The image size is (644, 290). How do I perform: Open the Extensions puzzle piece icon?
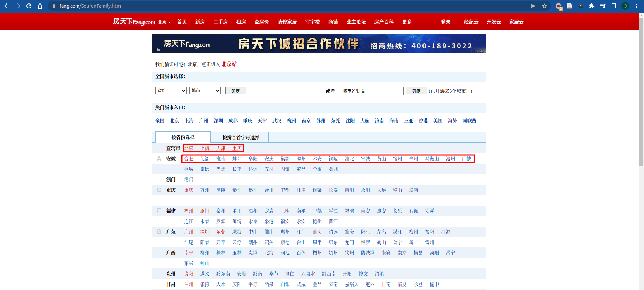591,6
